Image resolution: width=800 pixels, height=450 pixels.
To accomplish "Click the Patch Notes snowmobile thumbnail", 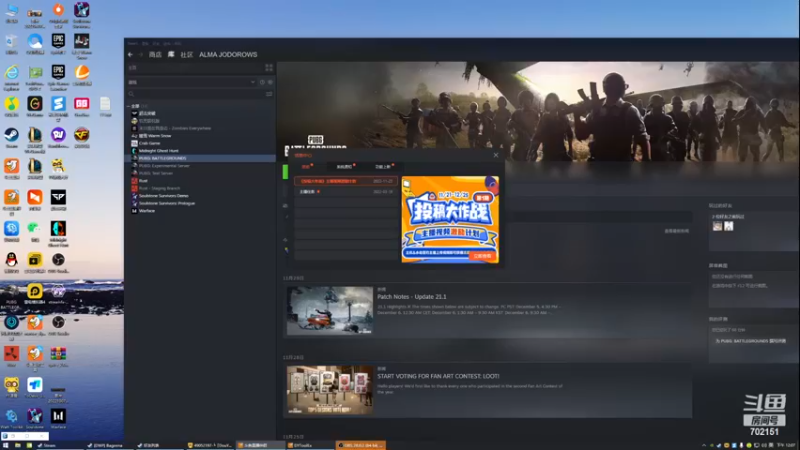I will pyautogui.click(x=330, y=311).
